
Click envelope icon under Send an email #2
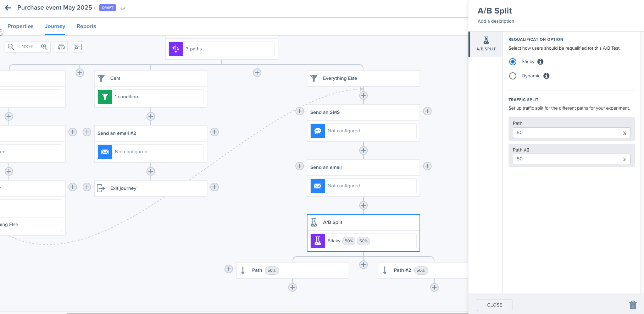pos(105,152)
